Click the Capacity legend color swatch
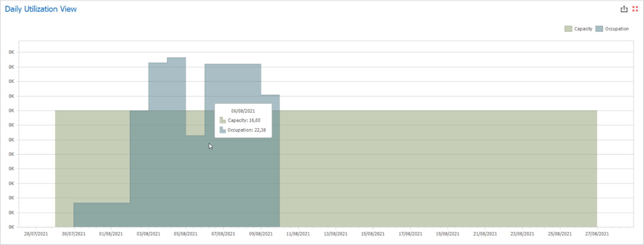 coord(568,29)
